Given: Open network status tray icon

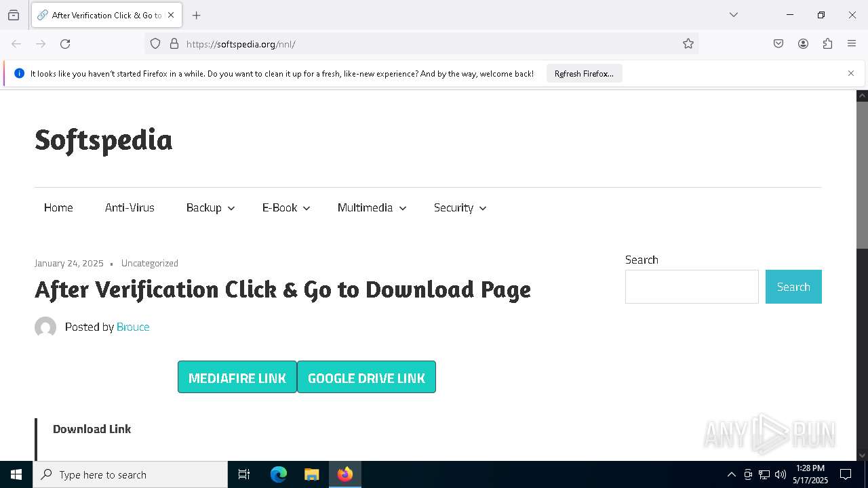Looking at the screenshot, I should click(x=764, y=474).
